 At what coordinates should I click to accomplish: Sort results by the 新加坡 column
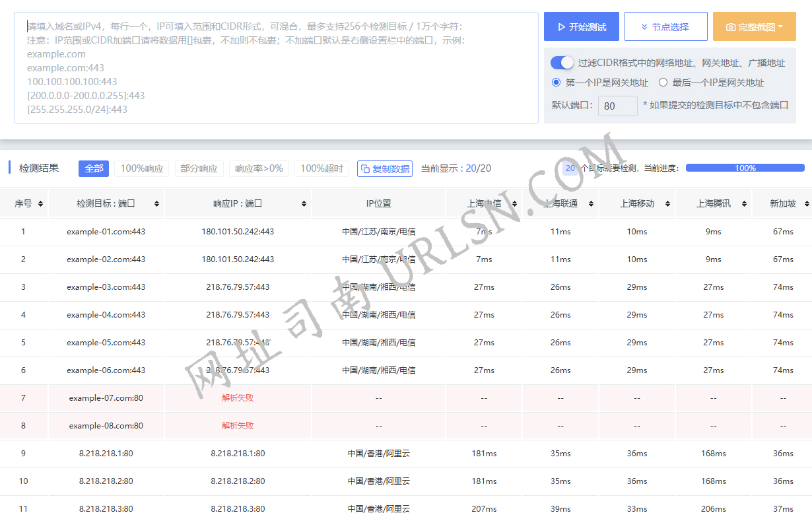click(x=805, y=203)
